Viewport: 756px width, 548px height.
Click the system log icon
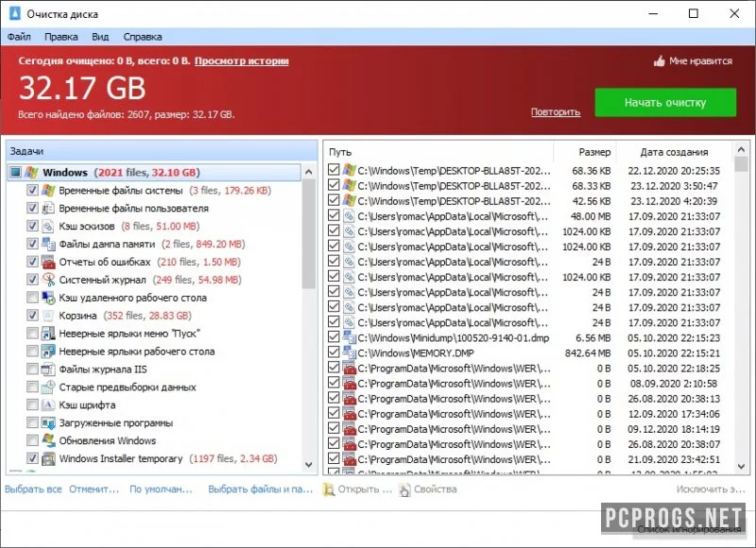click(48, 280)
